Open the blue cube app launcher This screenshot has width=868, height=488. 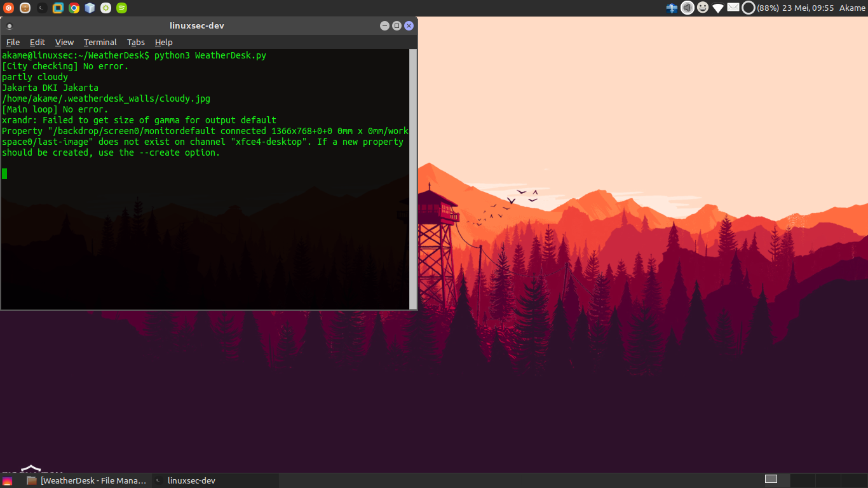pos(90,8)
